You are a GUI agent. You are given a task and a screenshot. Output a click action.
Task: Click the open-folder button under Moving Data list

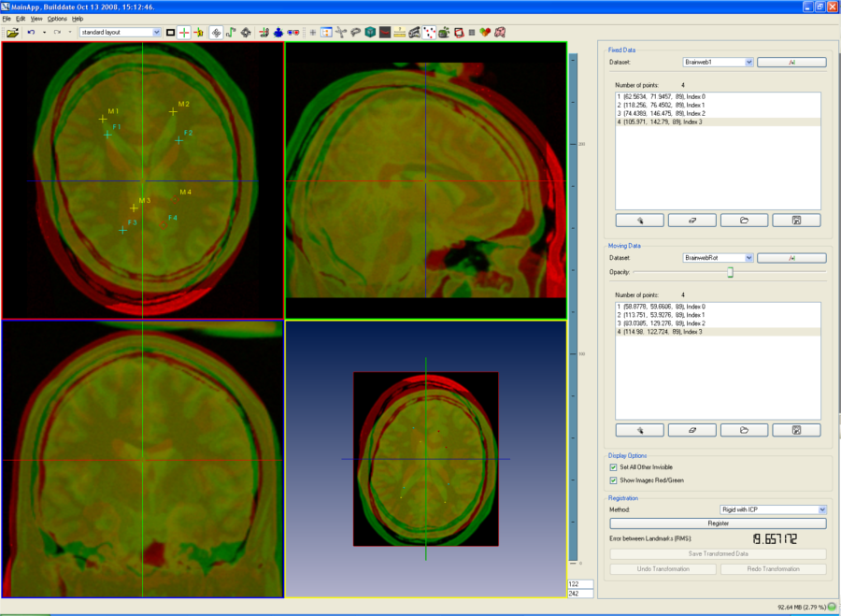coord(745,430)
